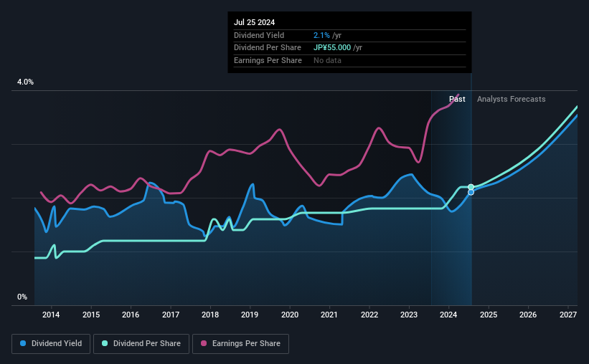589x364 pixels.
Task: Click the 2025 x-axis label
Action: [x=489, y=315]
